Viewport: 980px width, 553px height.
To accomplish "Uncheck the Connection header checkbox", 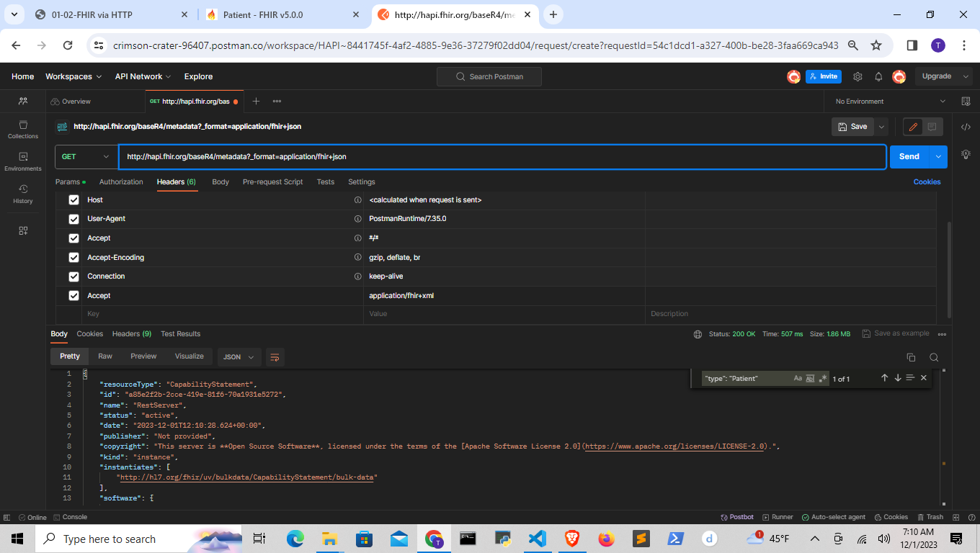I will 73,276.
